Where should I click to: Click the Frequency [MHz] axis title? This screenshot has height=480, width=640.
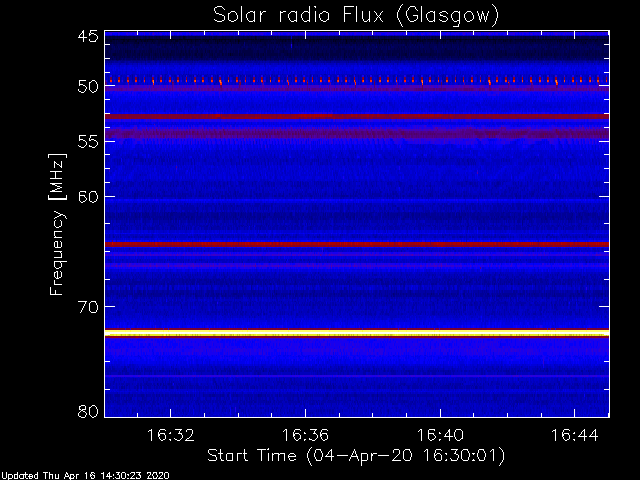57,224
